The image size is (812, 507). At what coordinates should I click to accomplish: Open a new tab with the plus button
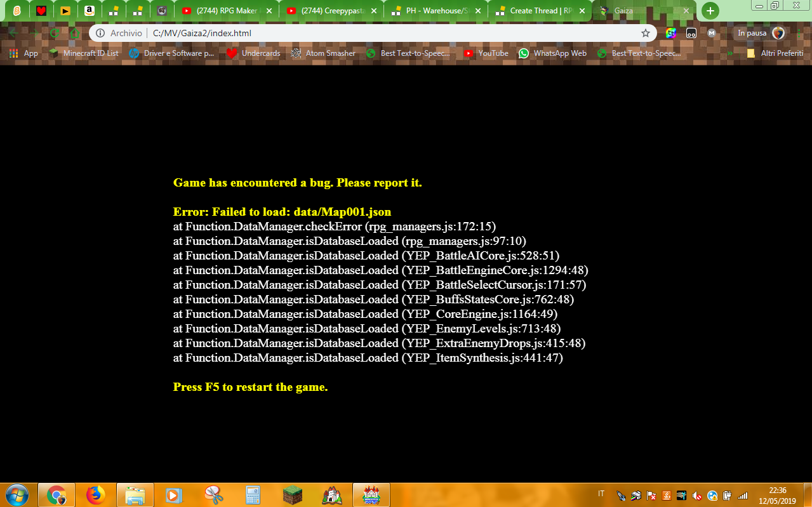(710, 11)
